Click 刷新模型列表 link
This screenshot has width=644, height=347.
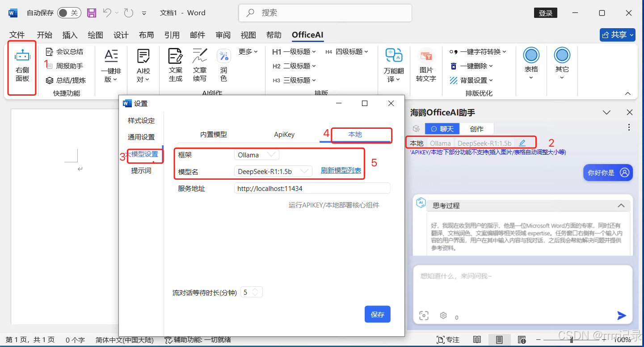click(341, 170)
